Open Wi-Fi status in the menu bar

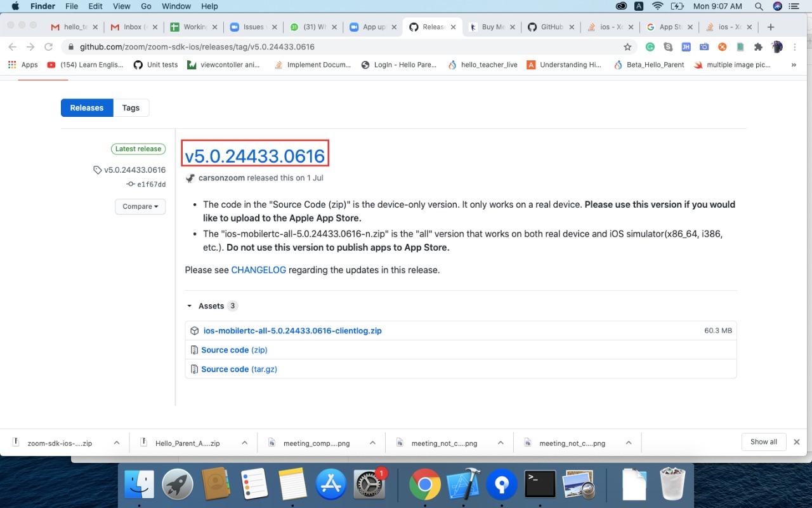658,6
